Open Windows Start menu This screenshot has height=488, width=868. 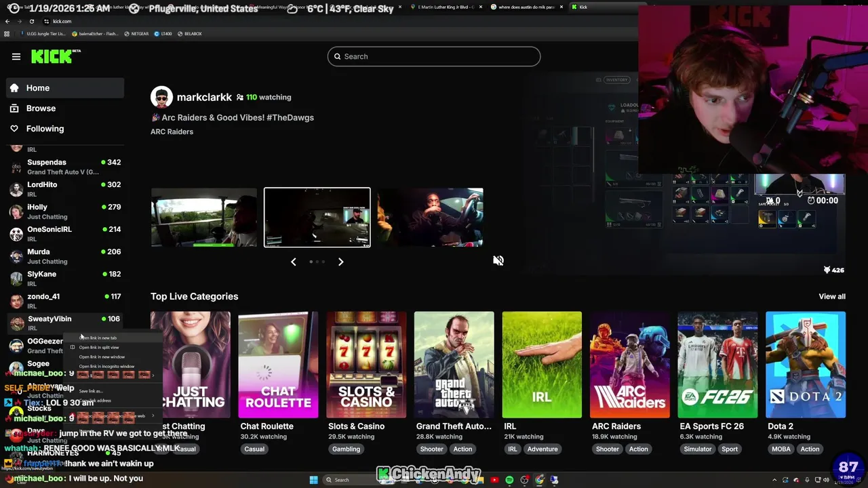tap(313, 480)
